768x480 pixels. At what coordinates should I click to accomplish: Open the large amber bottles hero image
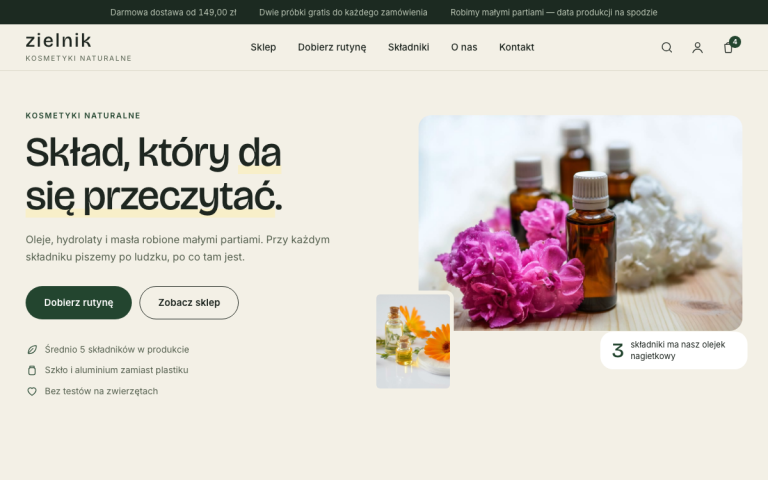tap(580, 223)
